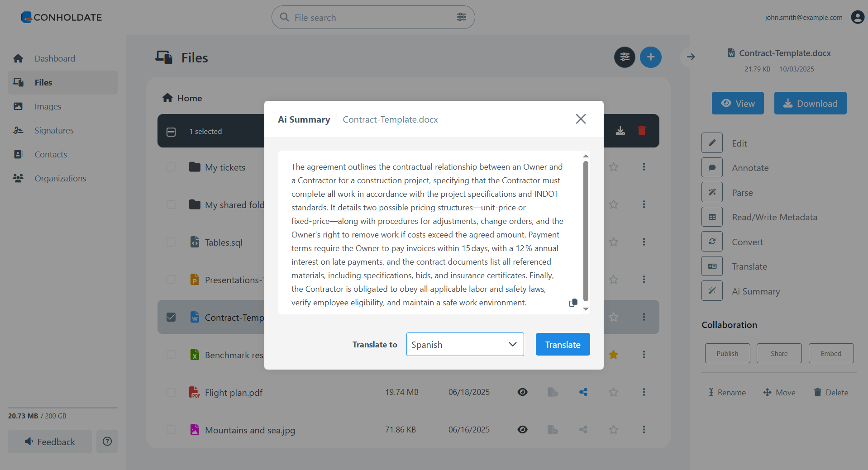Toggle the Mountains and sea.jpg checkbox
Viewport: 868px width, 470px height.
tap(171, 430)
